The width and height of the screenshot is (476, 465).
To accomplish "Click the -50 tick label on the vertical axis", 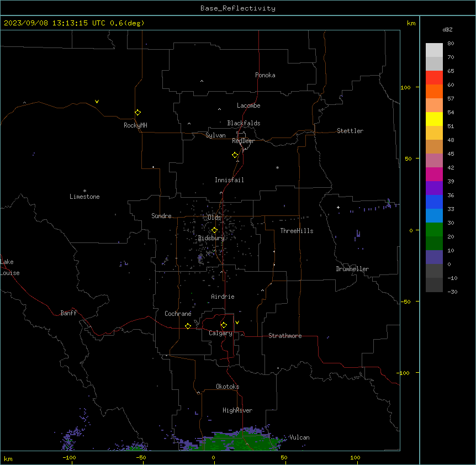I will pyautogui.click(x=405, y=302).
